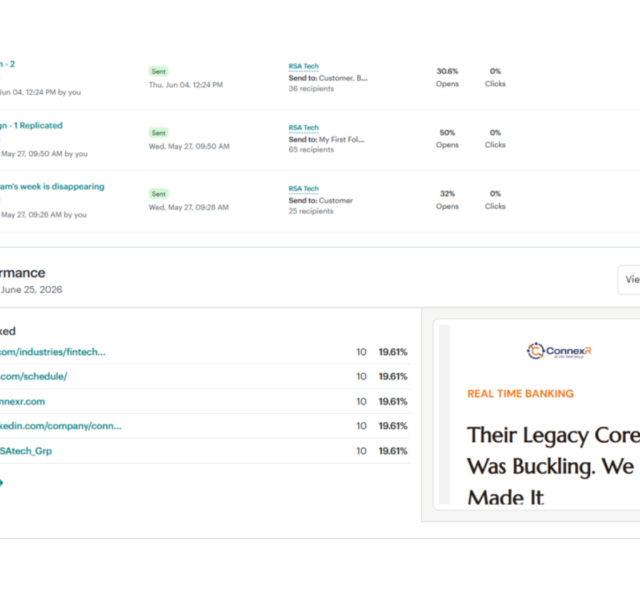Select 'Send to: Customer, B...' text
This screenshot has height=600, width=640.
[x=328, y=78]
